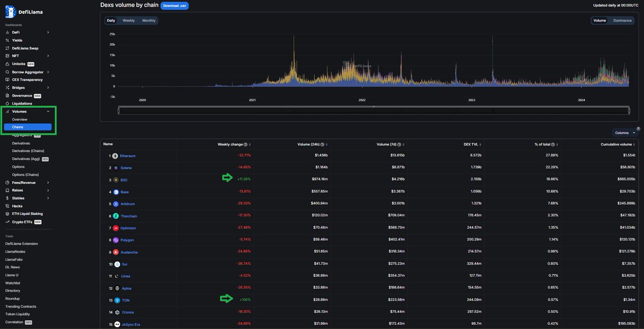Click the DefiLlama logo
Image resolution: width=644 pixels, height=329 pixels.
tap(24, 12)
